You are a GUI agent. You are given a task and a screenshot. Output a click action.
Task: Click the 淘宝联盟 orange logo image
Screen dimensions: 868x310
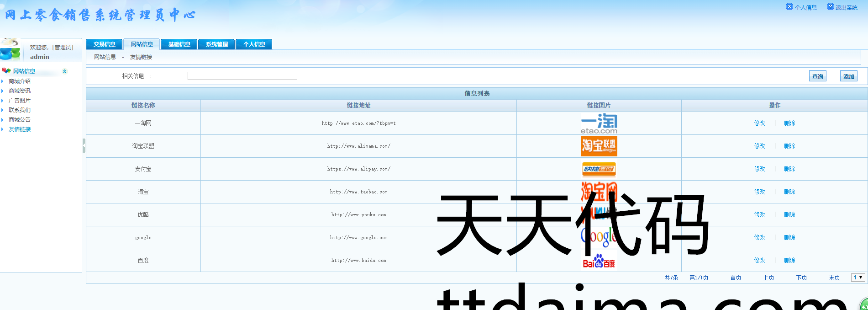point(599,146)
